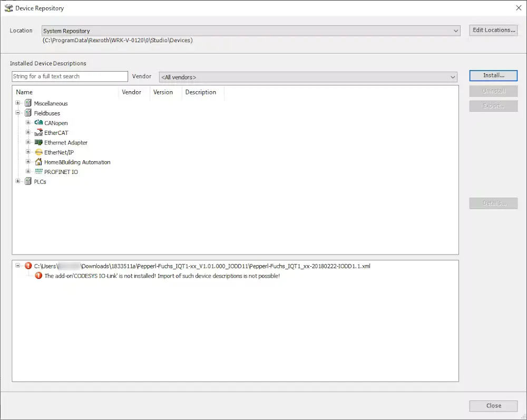527x420 pixels.
Task: Collapse the Fieldbuses tree node
Action: pos(18,113)
